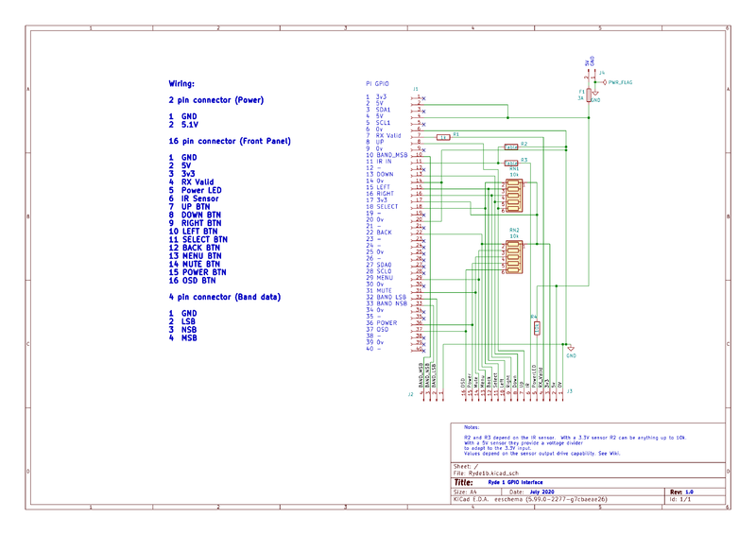The image size is (756, 535).
Task: Select the 'Wiring:' heading text
Action: (x=181, y=83)
